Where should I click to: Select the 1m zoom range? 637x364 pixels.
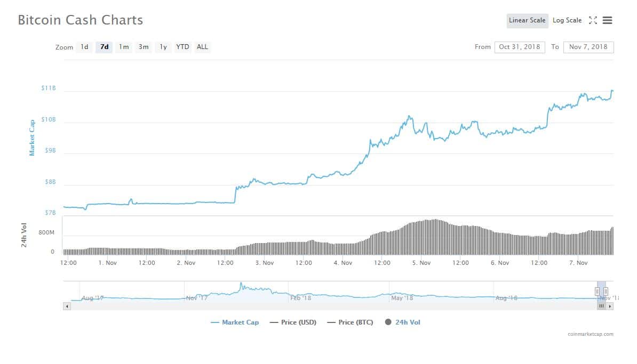click(x=124, y=47)
